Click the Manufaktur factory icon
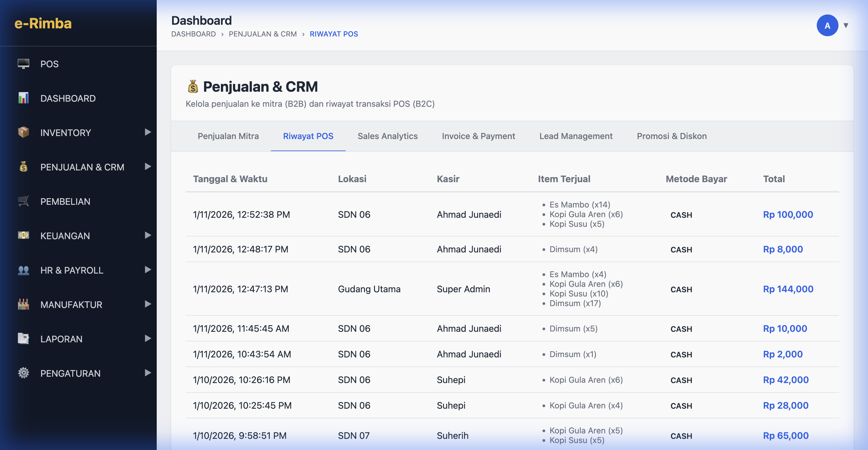 click(23, 304)
